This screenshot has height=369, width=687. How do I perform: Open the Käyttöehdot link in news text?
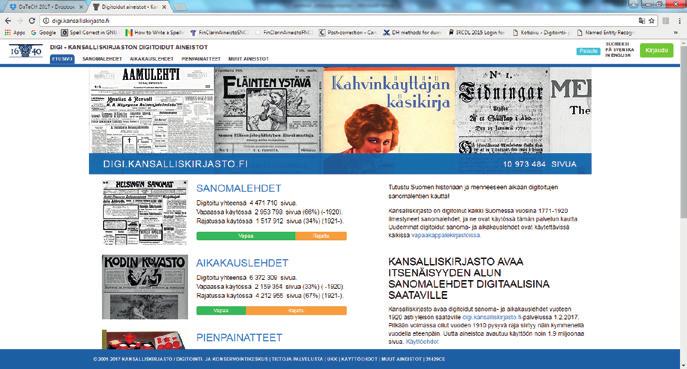click(x=422, y=342)
